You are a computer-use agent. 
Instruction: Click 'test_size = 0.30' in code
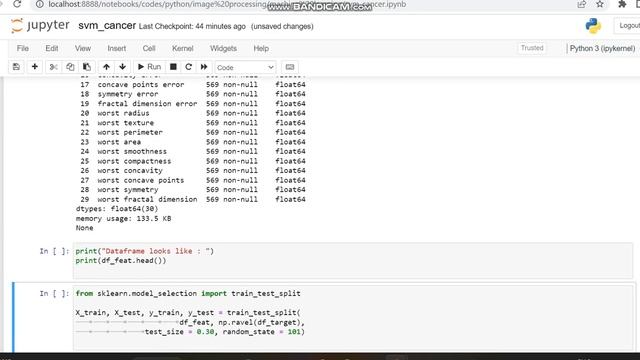tap(180, 332)
